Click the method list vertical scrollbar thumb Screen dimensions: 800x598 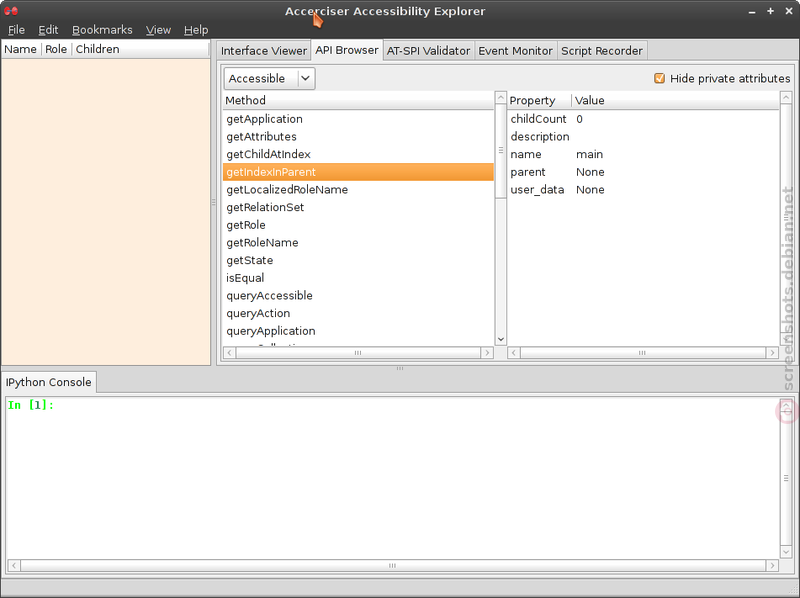[501, 151]
